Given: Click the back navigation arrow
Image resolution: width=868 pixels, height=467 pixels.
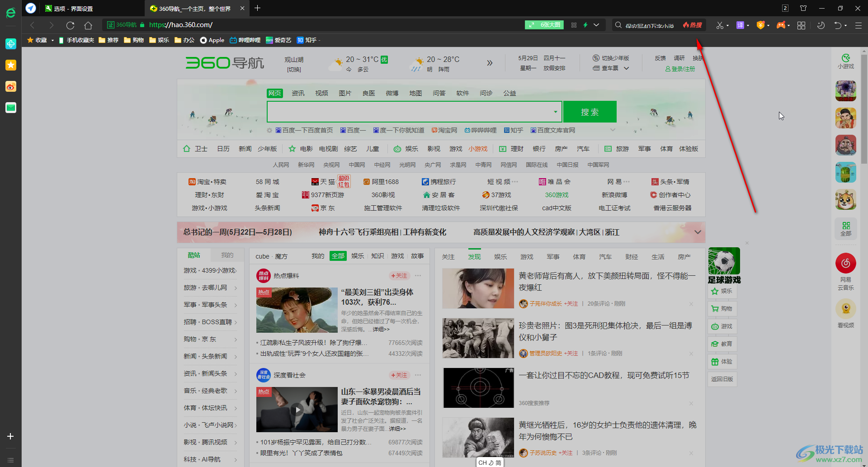Looking at the screenshot, I should tap(32, 25).
